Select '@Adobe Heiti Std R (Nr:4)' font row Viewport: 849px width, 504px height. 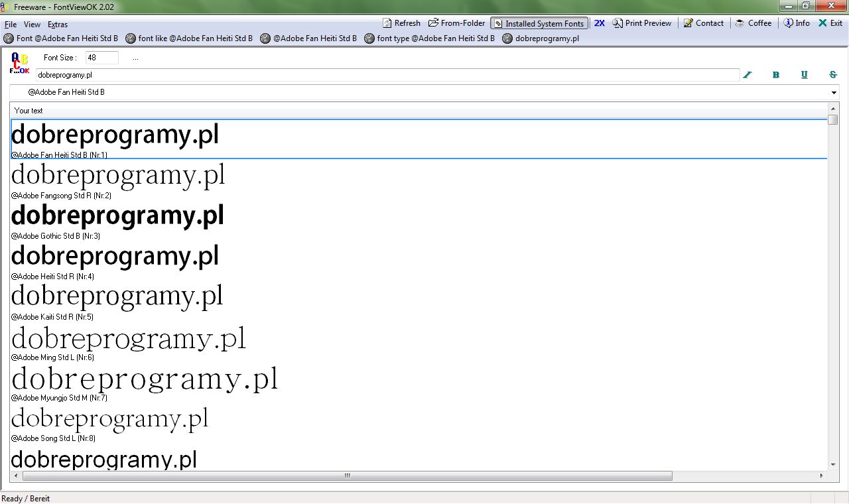pyautogui.click(x=419, y=261)
